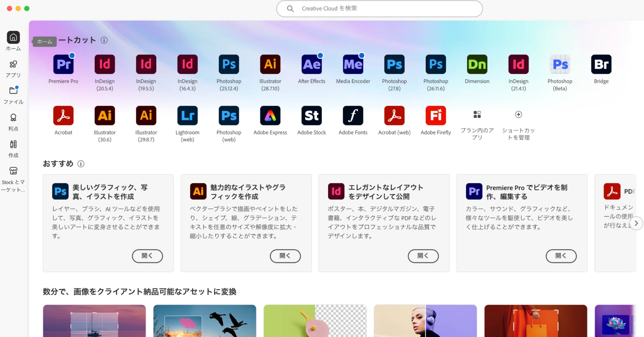Screen dimensions: 644x337
Task: Launch InDesign (19.5.5)
Action: tap(146, 64)
